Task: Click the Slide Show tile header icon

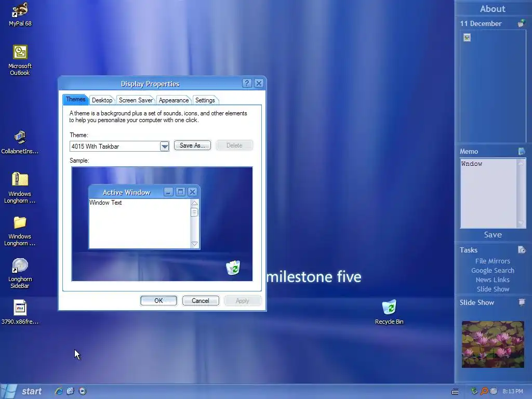Action: click(522, 302)
